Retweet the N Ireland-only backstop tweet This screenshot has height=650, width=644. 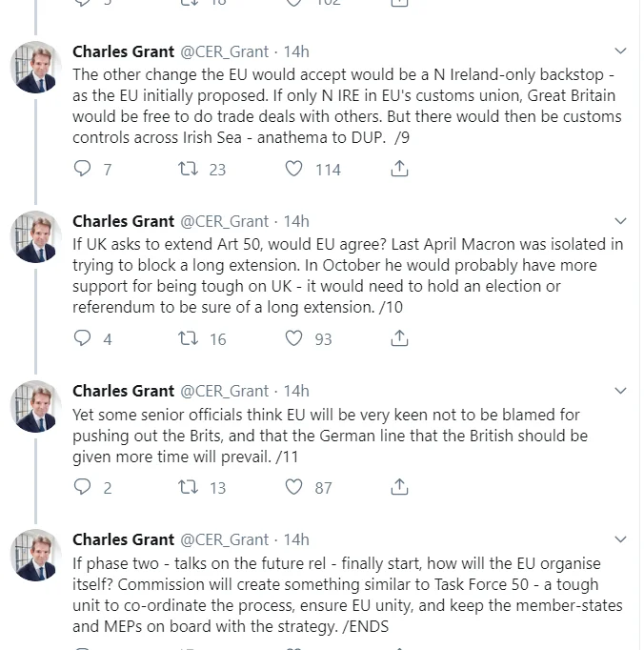[188, 169]
